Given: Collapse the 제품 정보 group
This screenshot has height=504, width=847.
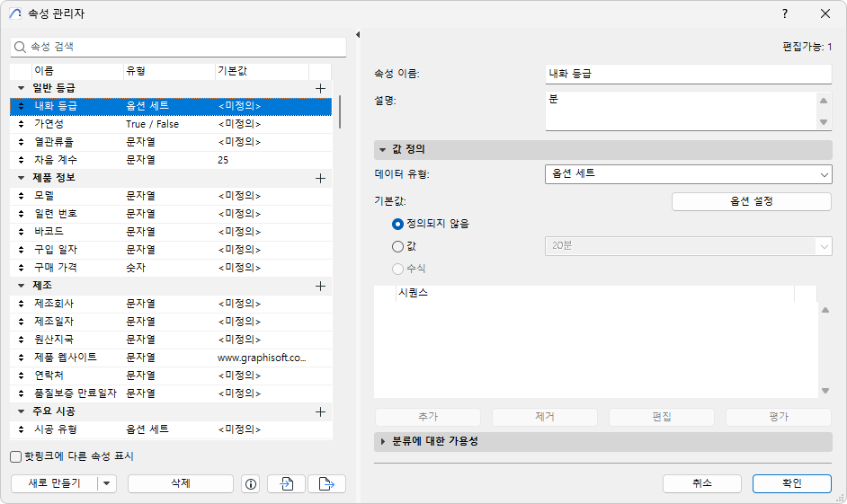Looking at the screenshot, I should 21,178.
